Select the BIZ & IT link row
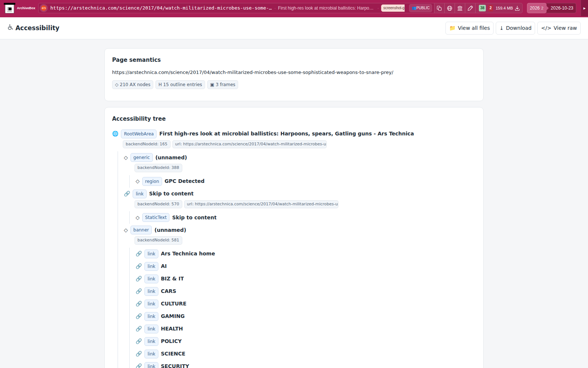Screen dimensions: 588x368 click(160, 279)
